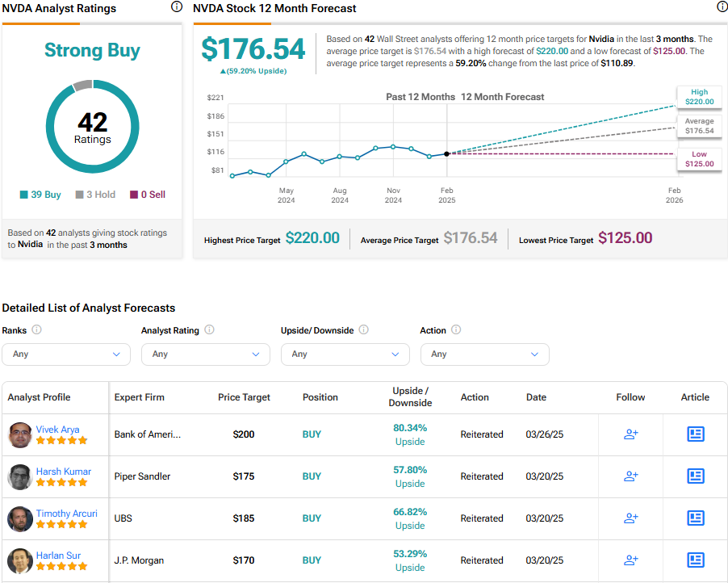Image resolution: width=728 pixels, height=583 pixels.
Task: Click info icon beside 12 Month Forecast title
Action: 722,7
